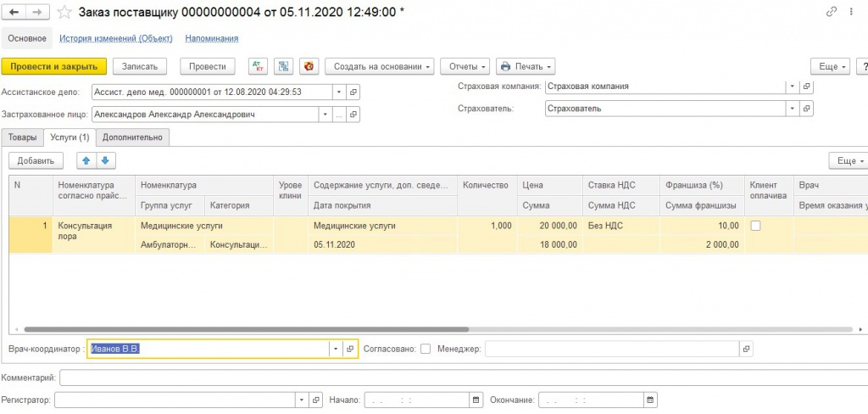Expand Регистратор dropdown list
This screenshot has width=868, height=414.
click(302, 400)
